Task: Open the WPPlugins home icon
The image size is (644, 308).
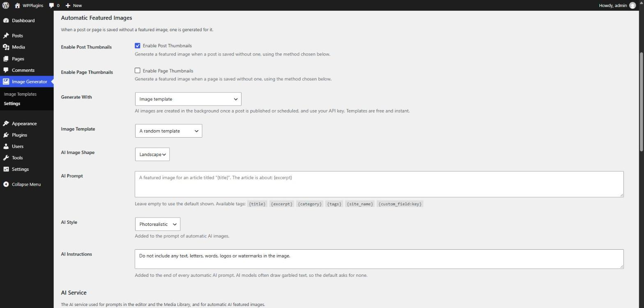Action: point(17,5)
